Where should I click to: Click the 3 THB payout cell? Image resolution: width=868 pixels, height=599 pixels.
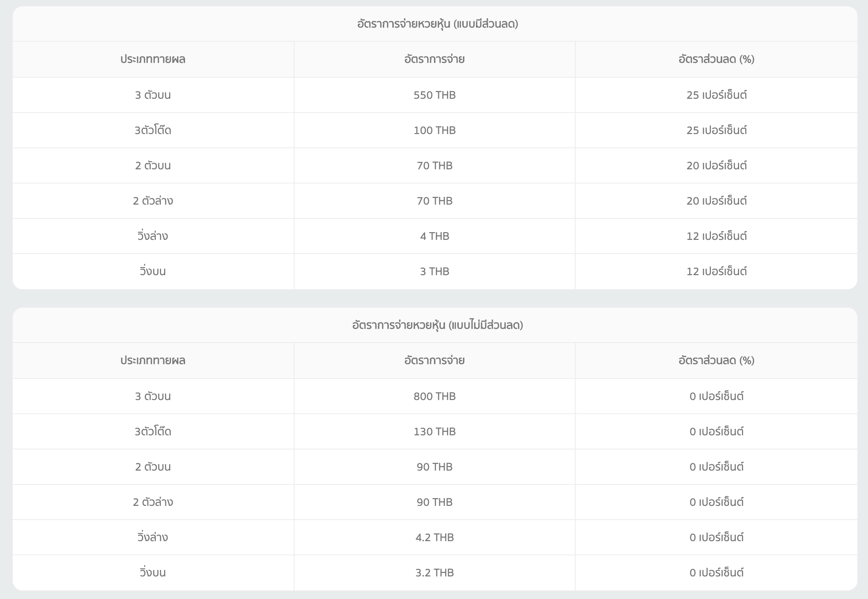[x=434, y=271]
